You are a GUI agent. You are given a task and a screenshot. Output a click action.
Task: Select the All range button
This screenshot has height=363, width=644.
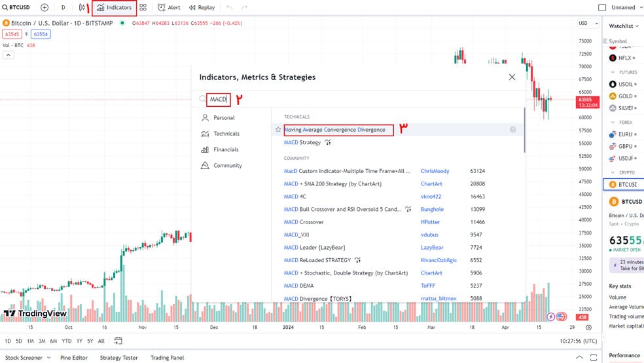coord(101,341)
